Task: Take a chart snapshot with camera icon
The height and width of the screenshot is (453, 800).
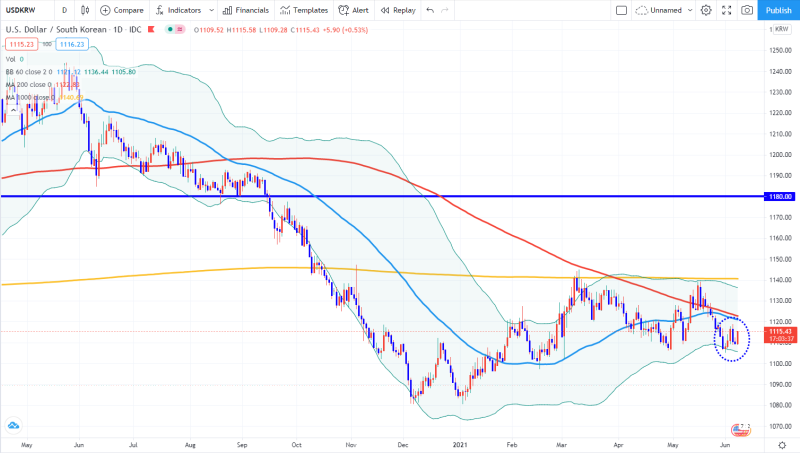Action: pos(747,10)
